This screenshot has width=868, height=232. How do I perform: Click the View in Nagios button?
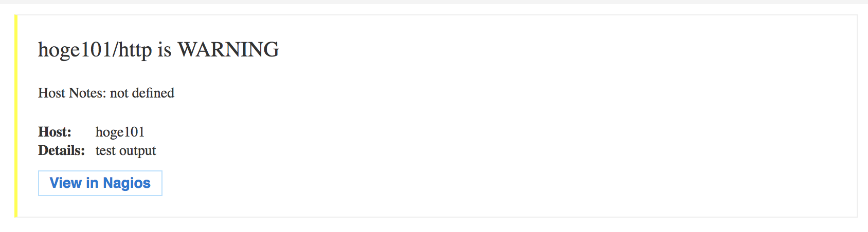click(100, 183)
